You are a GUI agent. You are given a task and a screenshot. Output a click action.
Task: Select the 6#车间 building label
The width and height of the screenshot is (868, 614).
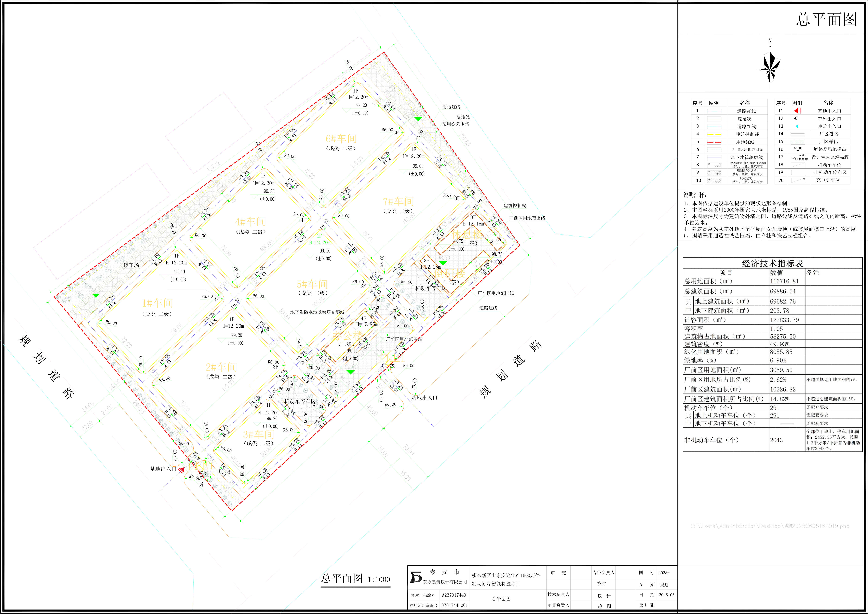pyautogui.click(x=341, y=139)
